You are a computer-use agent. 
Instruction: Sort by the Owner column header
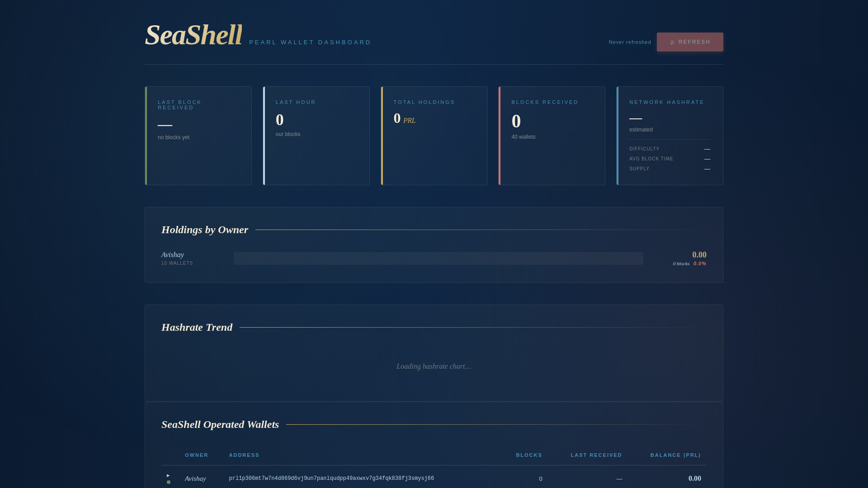(x=196, y=455)
